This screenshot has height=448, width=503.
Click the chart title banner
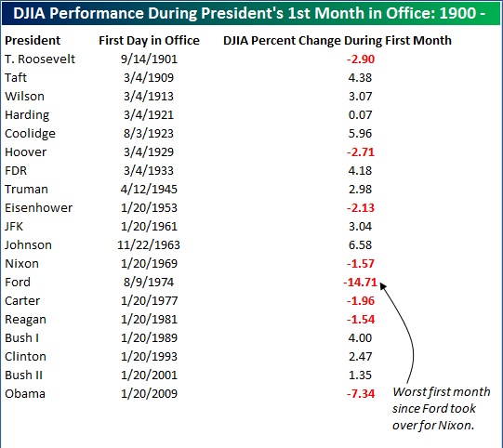(251, 13)
